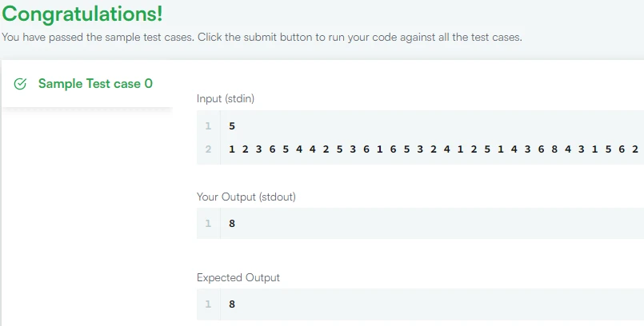The width and height of the screenshot is (644, 326).
Task: Click the number 8 in the input sequence
Action: coord(554,149)
